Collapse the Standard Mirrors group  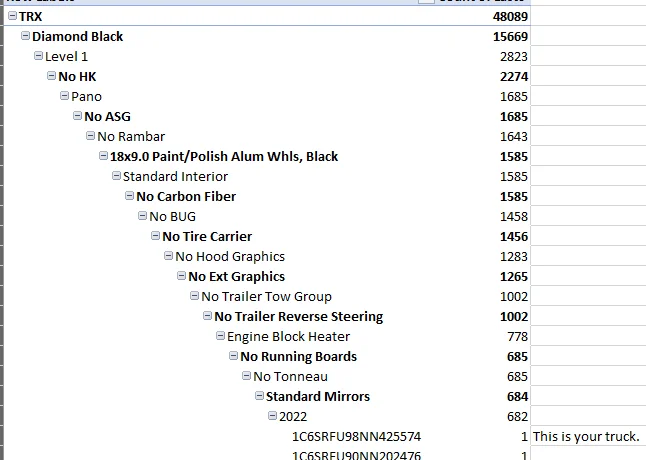(x=259, y=396)
